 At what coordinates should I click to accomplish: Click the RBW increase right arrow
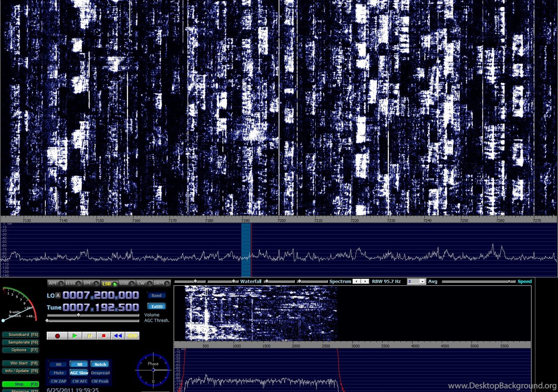point(365,281)
